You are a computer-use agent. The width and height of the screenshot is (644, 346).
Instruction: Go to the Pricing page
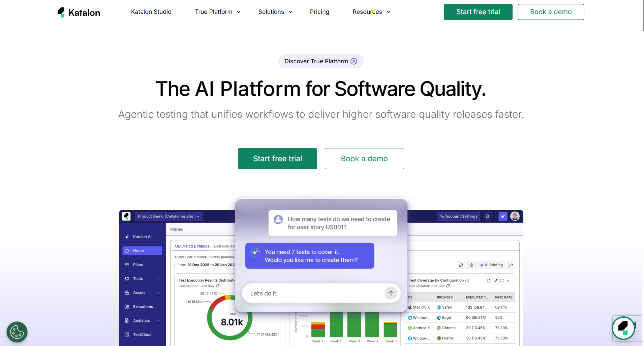click(319, 12)
